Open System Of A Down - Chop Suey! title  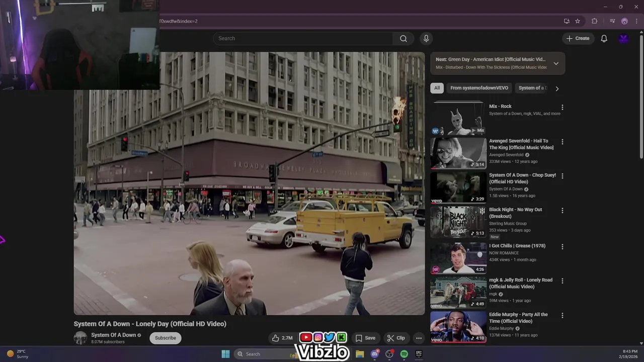(522, 178)
